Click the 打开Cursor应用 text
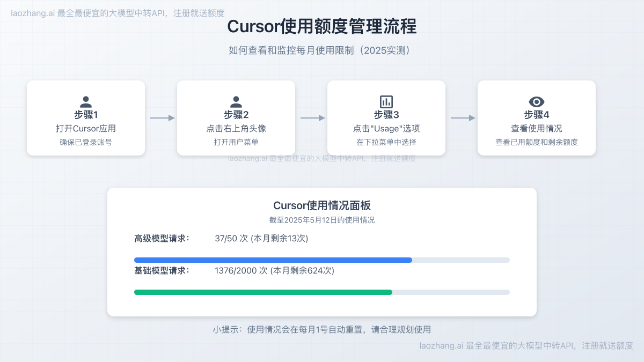Viewport: 644px width, 362px height. pyautogui.click(x=86, y=129)
